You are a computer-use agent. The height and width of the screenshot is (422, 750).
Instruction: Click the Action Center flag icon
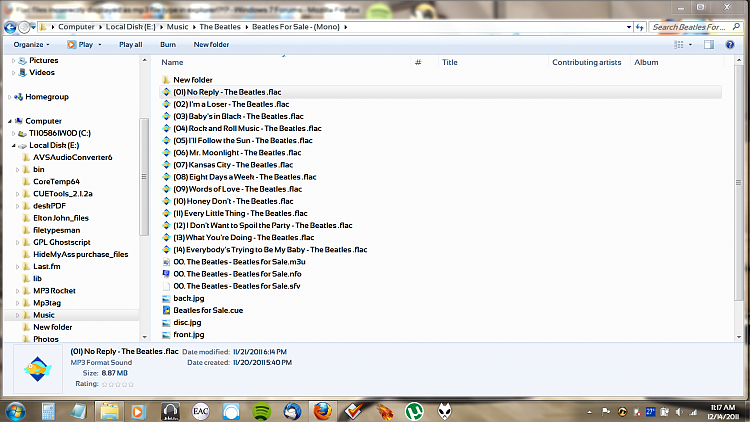(606, 411)
